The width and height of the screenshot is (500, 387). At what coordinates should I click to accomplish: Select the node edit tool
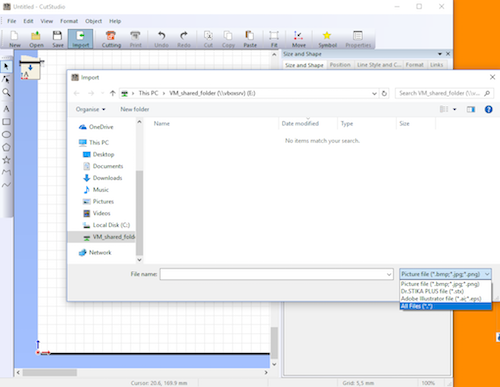coord(6,79)
